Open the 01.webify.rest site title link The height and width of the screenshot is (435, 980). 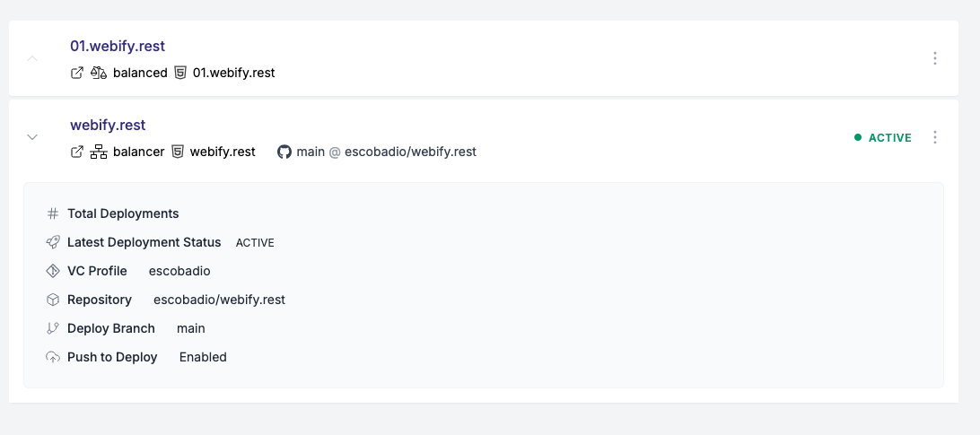[118, 47]
